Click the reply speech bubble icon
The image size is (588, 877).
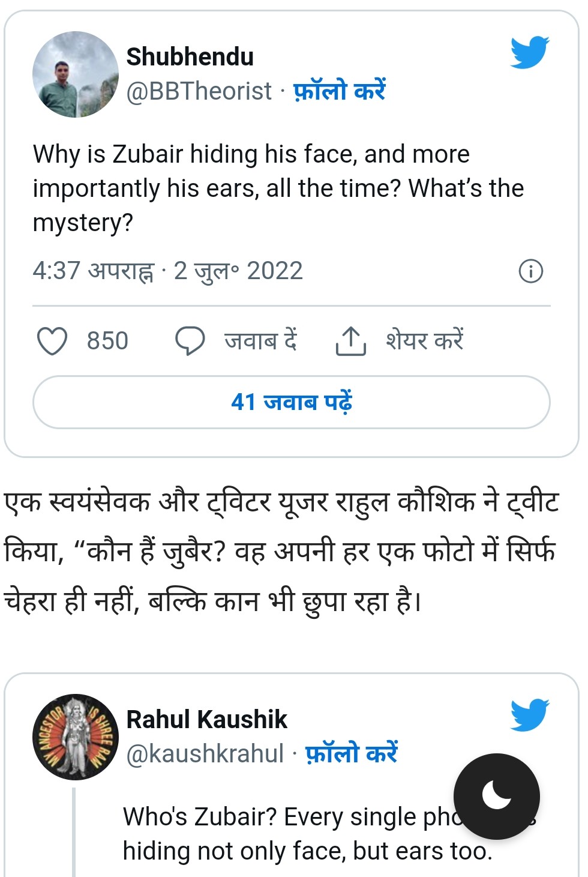coord(190,341)
